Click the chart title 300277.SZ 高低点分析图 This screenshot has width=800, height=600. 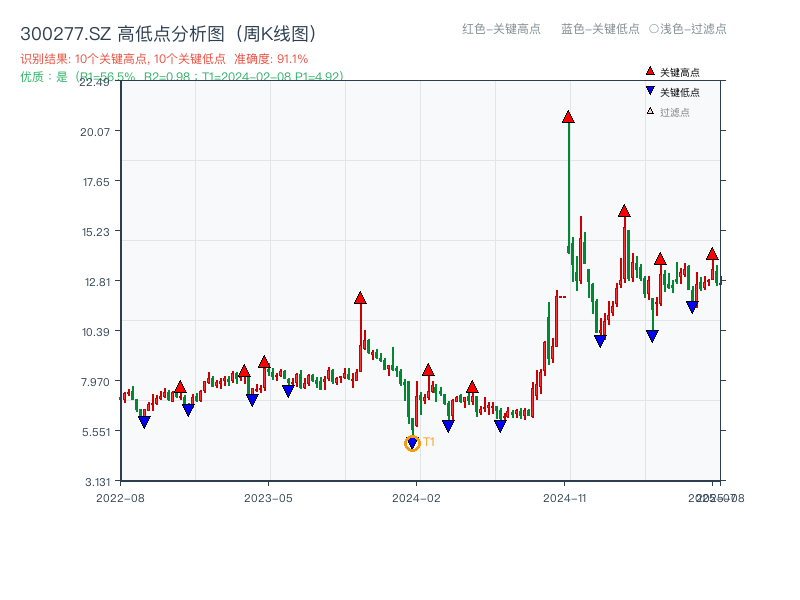coord(168,34)
